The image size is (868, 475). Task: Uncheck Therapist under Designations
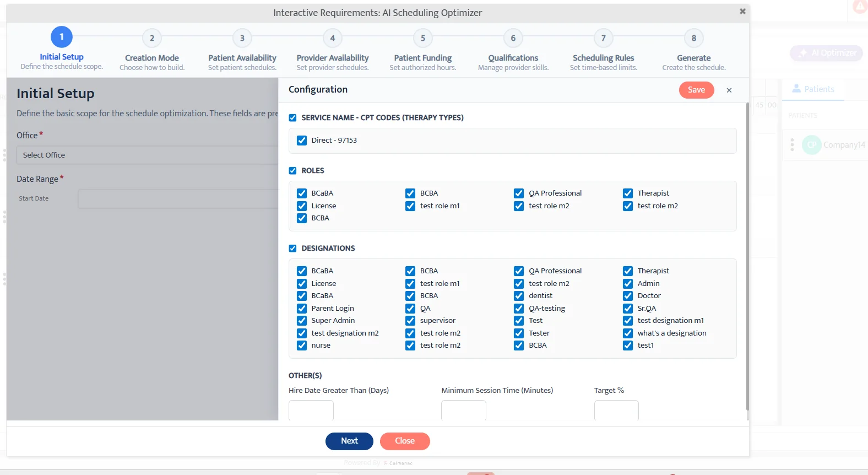[628, 271]
